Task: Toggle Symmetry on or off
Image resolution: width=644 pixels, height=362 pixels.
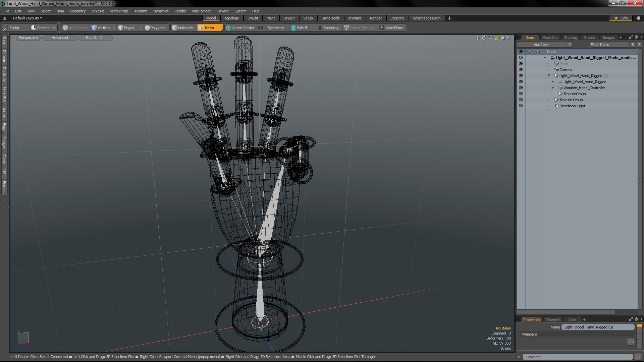Action: (x=272, y=28)
